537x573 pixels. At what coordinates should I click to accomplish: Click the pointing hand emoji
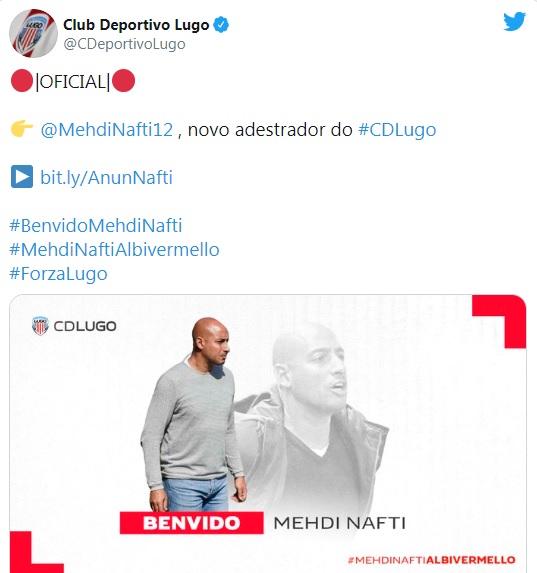coord(22,128)
